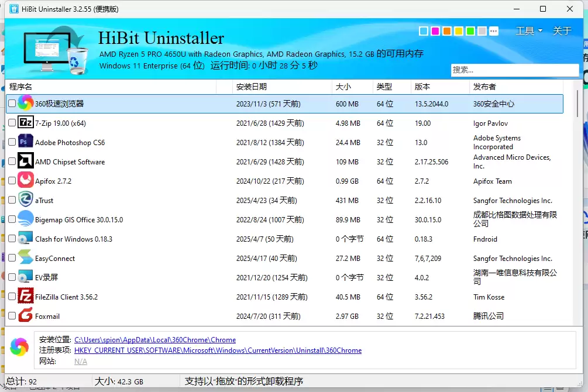Click the Bigemap GIS Office icon
The image size is (588, 392).
pos(26,219)
